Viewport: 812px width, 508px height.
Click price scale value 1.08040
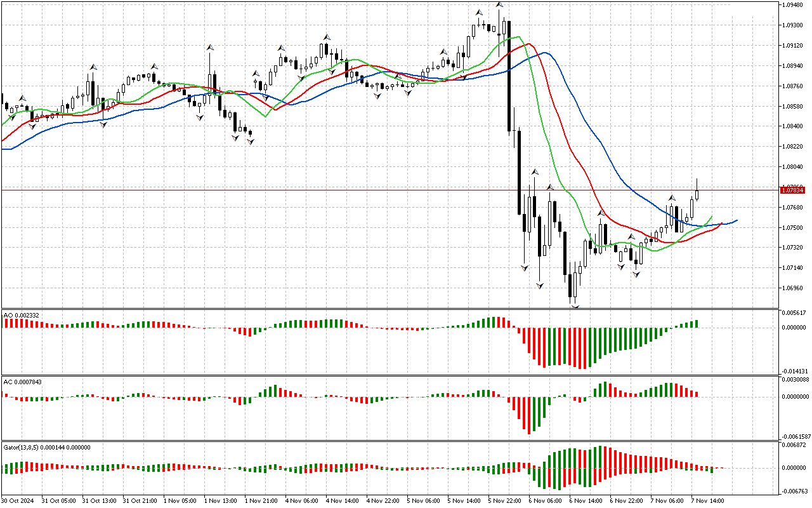tap(793, 167)
